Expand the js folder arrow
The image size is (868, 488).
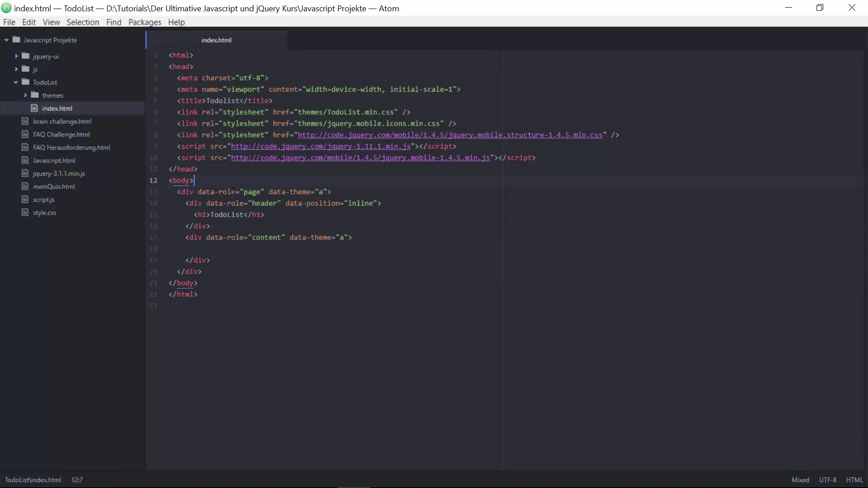[16, 69]
